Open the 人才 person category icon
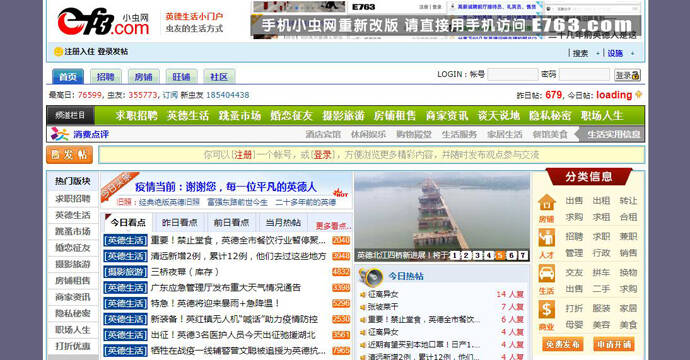This screenshot has width=690, height=360. pos(547,238)
